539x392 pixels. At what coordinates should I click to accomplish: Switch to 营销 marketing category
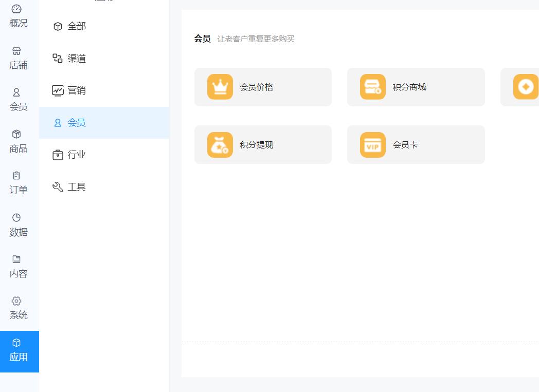point(76,90)
